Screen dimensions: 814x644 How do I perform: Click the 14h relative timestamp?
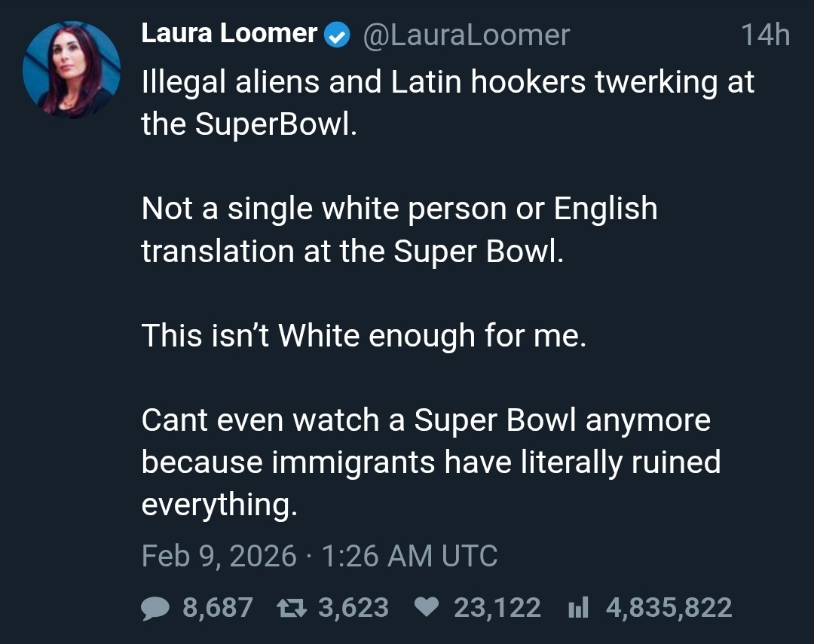pos(764,35)
